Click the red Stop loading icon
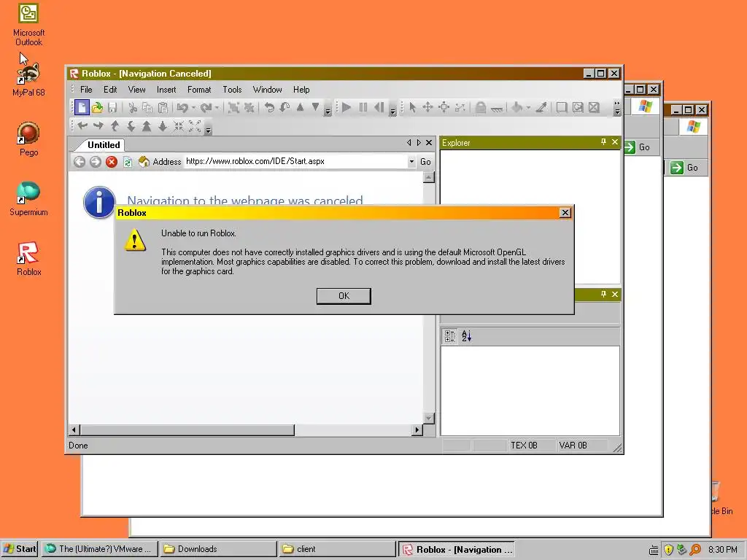The image size is (747, 560). 112,162
